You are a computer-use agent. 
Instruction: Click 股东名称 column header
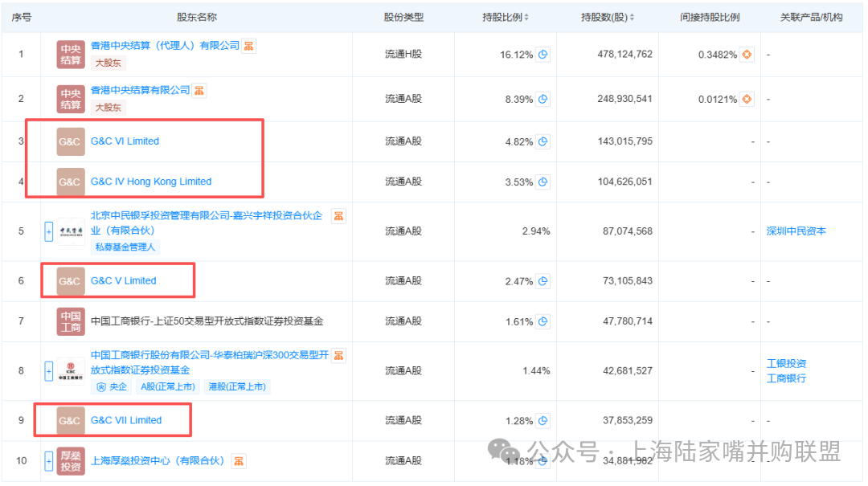tap(197, 17)
